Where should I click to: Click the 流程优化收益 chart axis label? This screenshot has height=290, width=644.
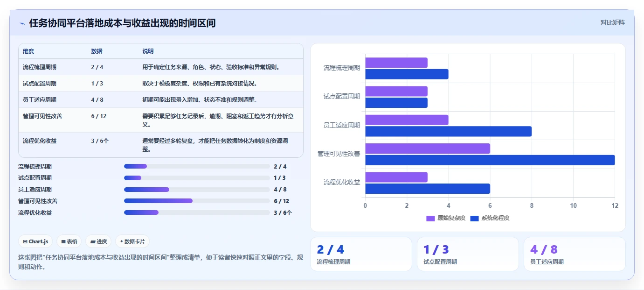click(342, 182)
